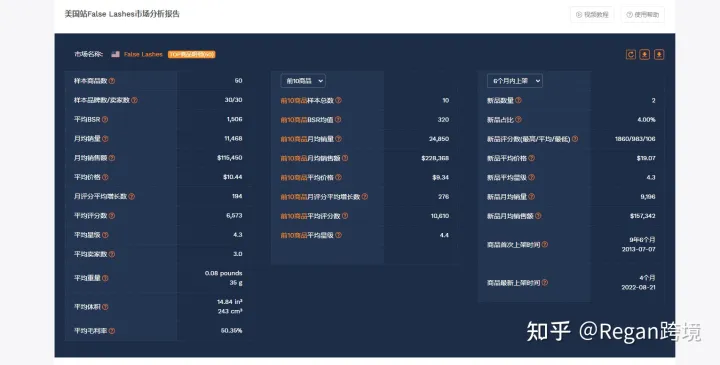Click the top-10 average ratings 10,610
Image resolution: width=720 pixels, height=365 pixels.
pos(440,216)
